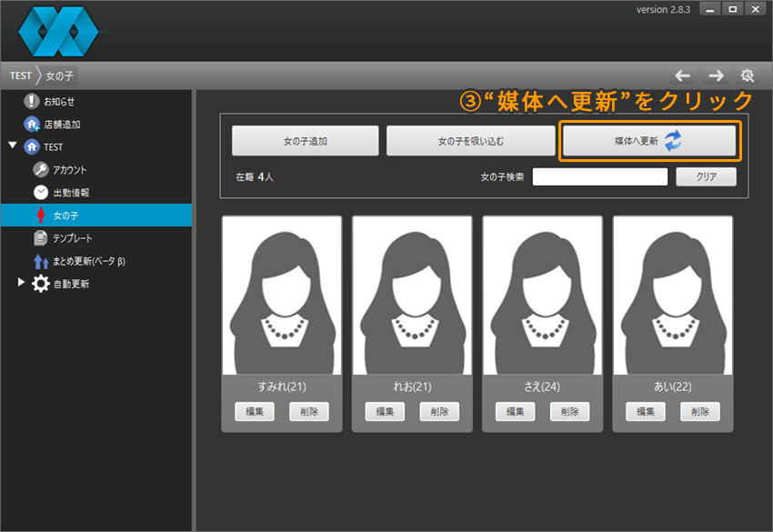Image resolution: width=773 pixels, height=532 pixels.
Task: Collapse the TEST store tree node
Action: [x=14, y=146]
